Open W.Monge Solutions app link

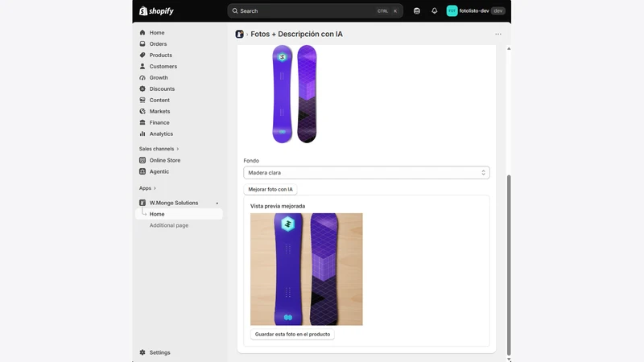coord(174,203)
